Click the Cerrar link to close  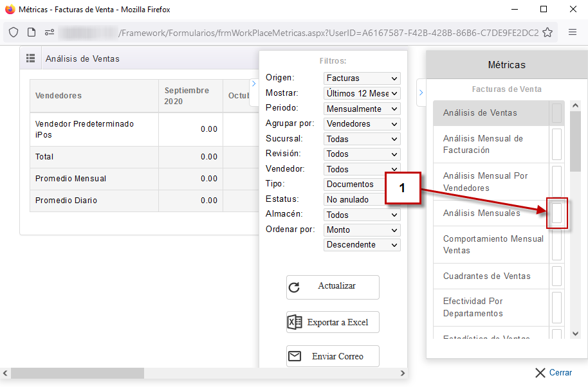553,373
